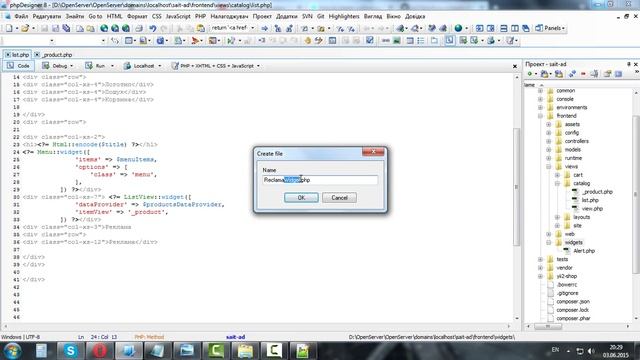Image resolution: width=640 pixels, height=360 pixels.
Task: Click OK in Create file dialog
Action: (x=301, y=198)
